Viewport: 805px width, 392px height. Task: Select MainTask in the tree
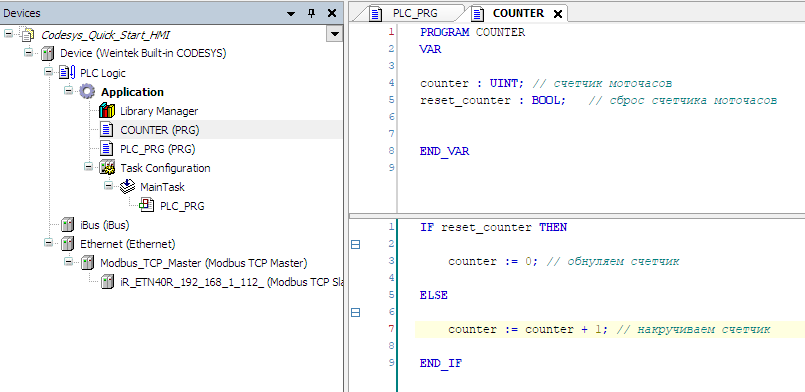click(x=162, y=187)
